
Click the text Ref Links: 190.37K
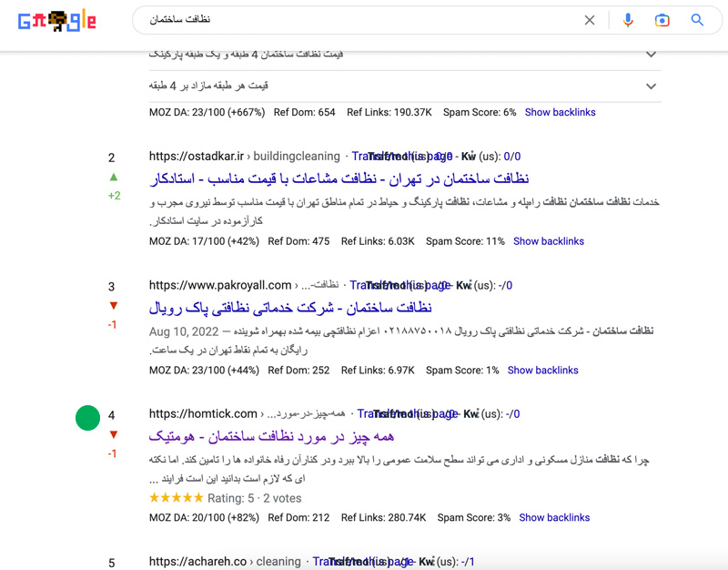[x=389, y=112]
